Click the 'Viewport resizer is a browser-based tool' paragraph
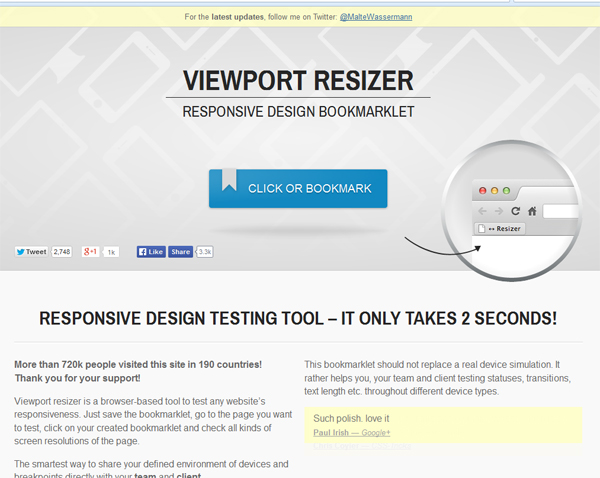The image size is (600, 478). [x=153, y=421]
